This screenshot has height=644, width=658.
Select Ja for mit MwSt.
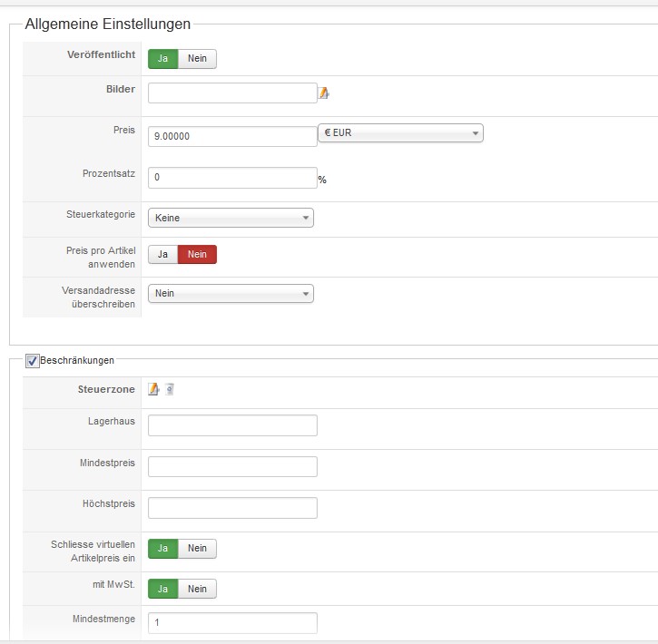[163, 589]
